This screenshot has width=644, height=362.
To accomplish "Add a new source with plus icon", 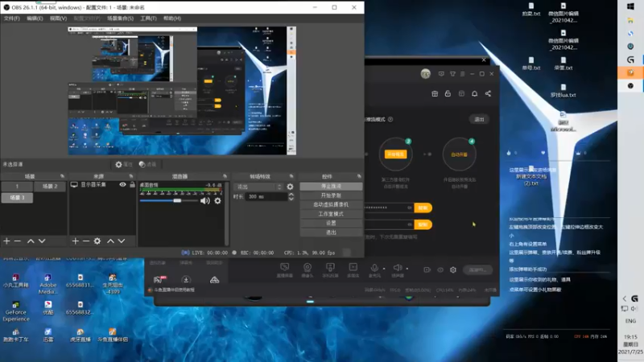I will pos(75,241).
